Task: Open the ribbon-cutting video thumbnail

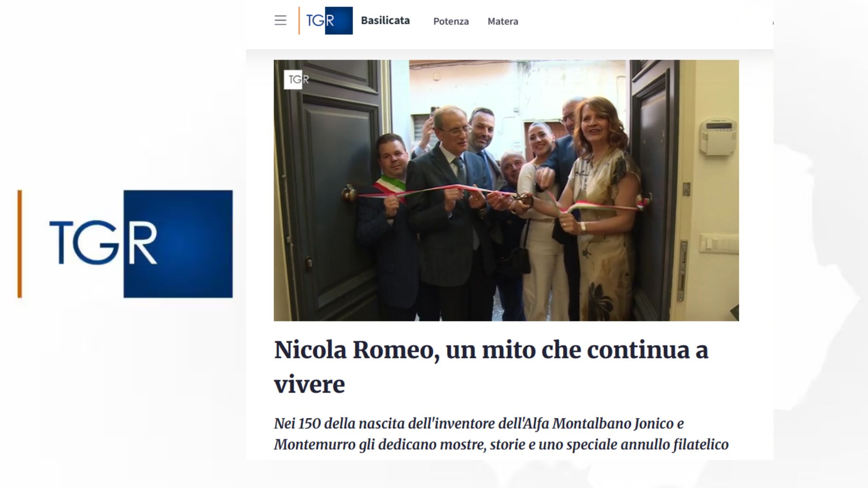Action: [x=506, y=190]
